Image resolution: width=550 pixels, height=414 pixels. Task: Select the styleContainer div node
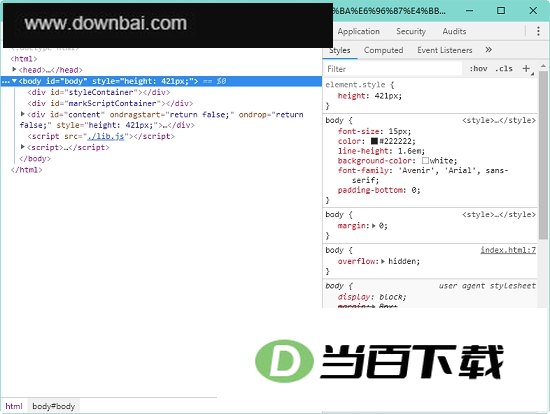(x=99, y=92)
